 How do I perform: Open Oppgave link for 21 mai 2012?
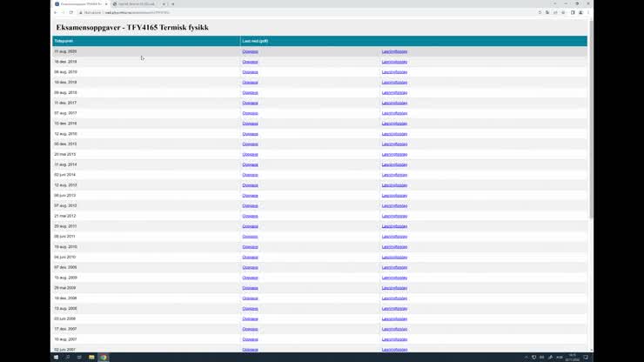click(250, 216)
